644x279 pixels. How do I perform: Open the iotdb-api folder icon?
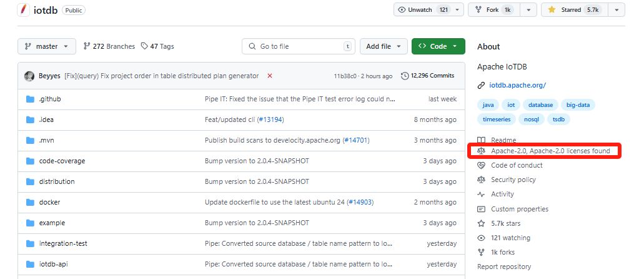click(30, 264)
